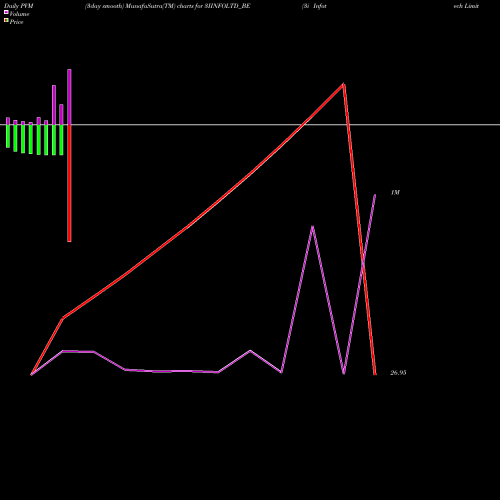Viewport: 500px width, 500px height.
Task: Click the Price legend color swatch
Action: 6,21
